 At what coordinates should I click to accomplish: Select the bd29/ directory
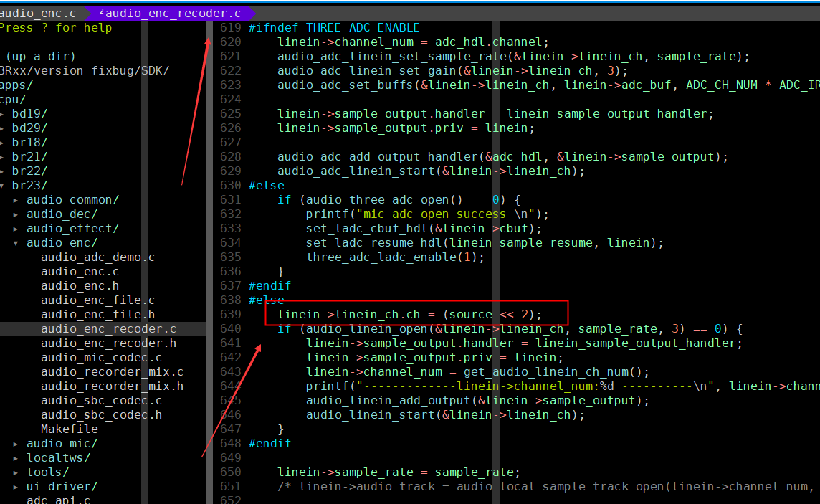click(30, 128)
